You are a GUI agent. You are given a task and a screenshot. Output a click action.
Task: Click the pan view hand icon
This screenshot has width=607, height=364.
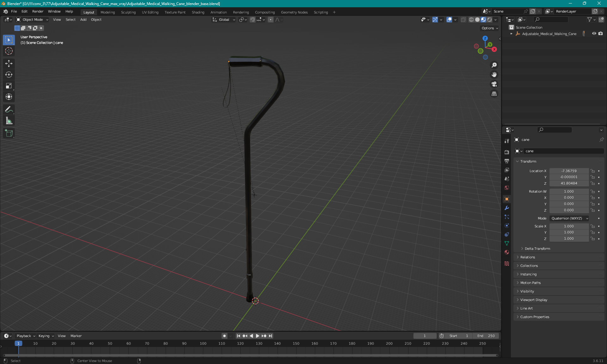(494, 75)
